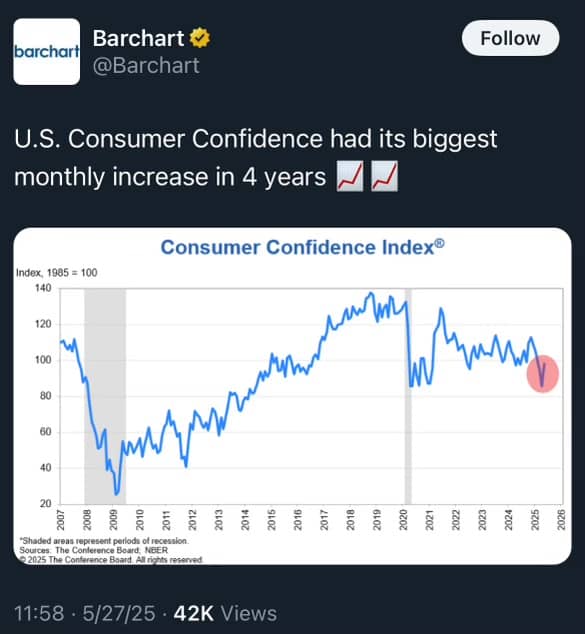585x634 pixels.
Task: Click the 2020 recession shaded bar
Action: click(408, 396)
